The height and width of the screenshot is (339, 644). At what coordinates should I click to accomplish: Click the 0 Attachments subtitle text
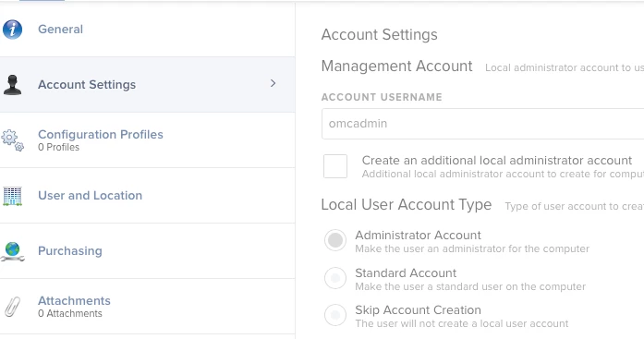coord(70,313)
